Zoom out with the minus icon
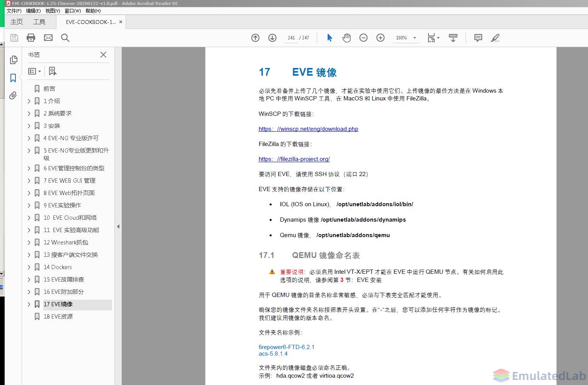This screenshot has width=588, height=385. (x=364, y=38)
